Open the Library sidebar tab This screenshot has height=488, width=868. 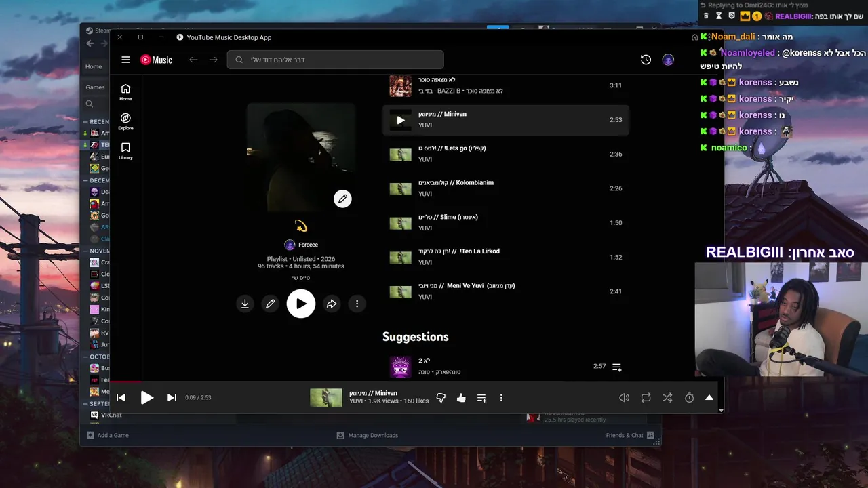pos(125,150)
